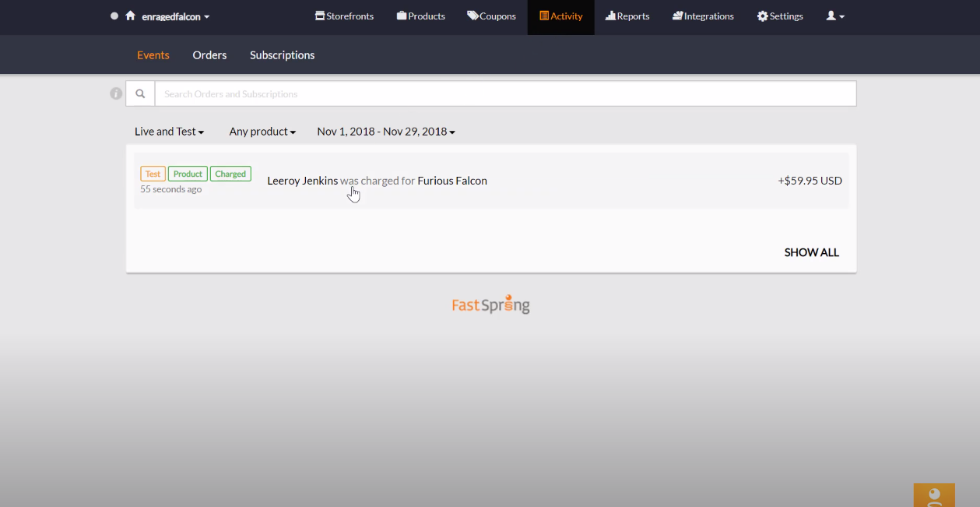Image resolution: width=980 pixels, height=507 pixels.
Task: Switch to the Orders tab
Action: (x=209, y=55)
